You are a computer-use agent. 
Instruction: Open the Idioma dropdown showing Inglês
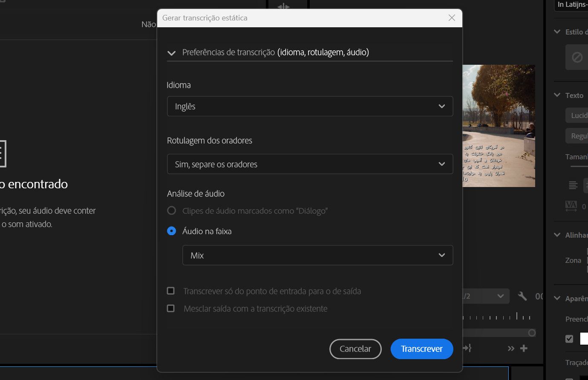[x=310, y=106]
